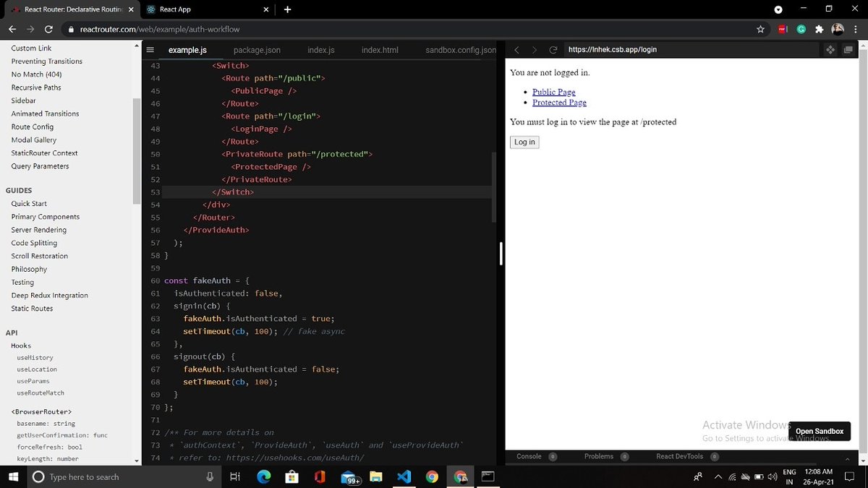This screenshot has width=868, height=488.
Task: Open preview in new window icon
Action: 848,50
